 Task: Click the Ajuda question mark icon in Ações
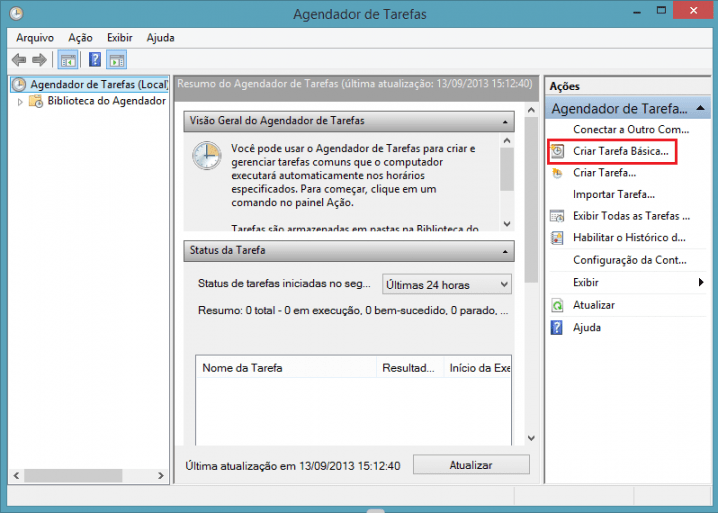556,327
